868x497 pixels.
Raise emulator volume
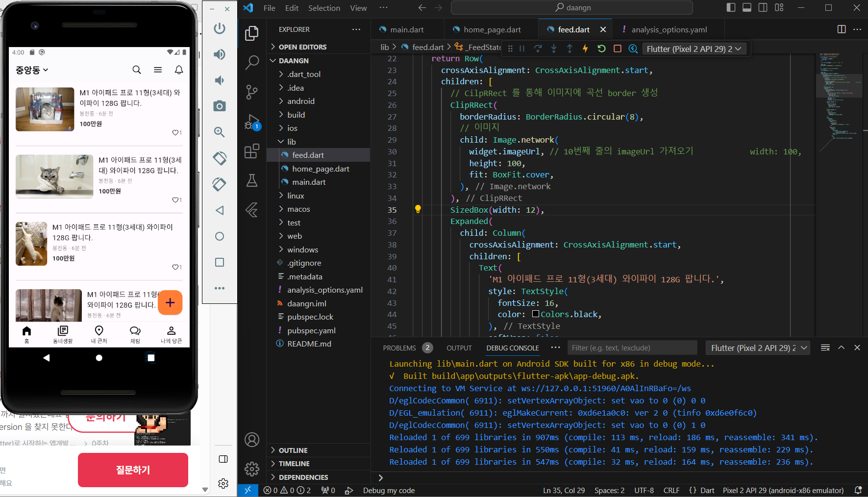pyautogui.click(x=220, y=54)
